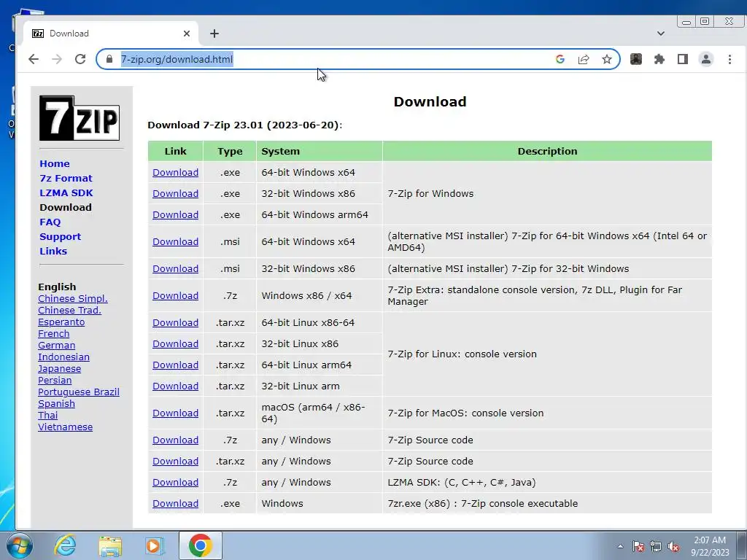
Task: Switch language to German
Action: (x=57, y=345)
